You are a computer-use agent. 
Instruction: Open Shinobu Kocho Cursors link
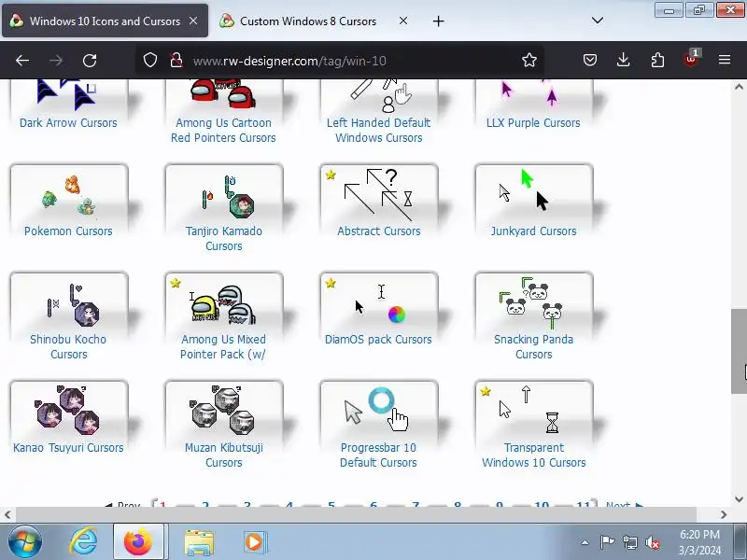(x=68, y=346)
